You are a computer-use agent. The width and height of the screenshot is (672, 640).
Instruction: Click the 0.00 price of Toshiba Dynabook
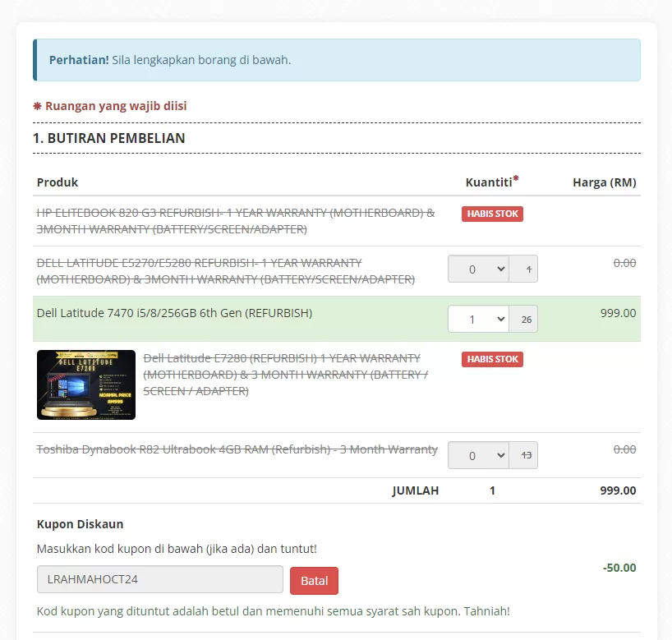click(624, 449)
